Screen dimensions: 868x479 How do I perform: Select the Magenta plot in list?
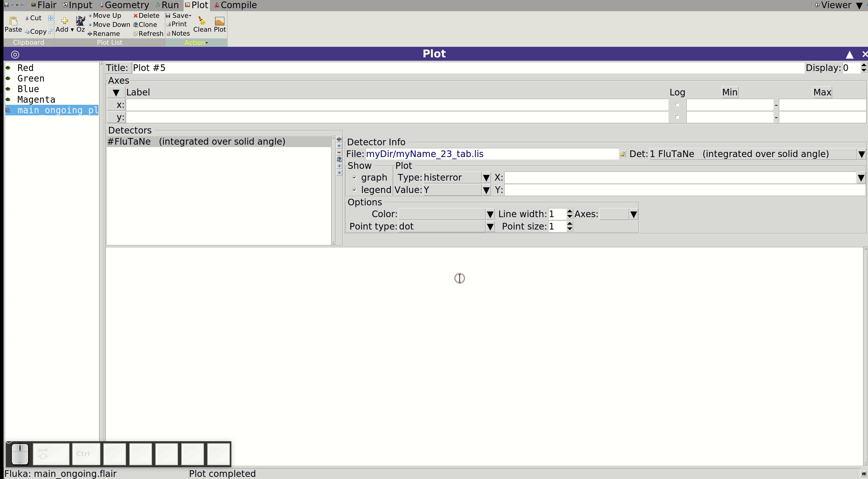[x=36, y=100]
